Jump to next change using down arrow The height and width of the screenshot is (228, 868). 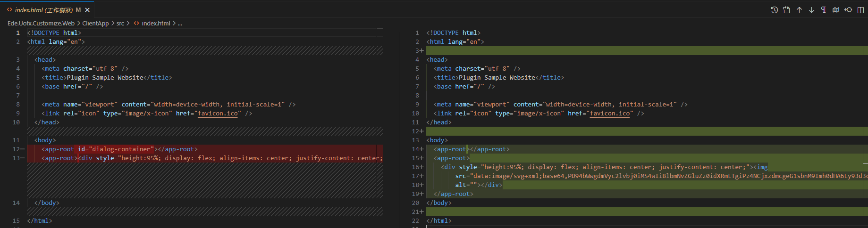[x=811, y=10]
